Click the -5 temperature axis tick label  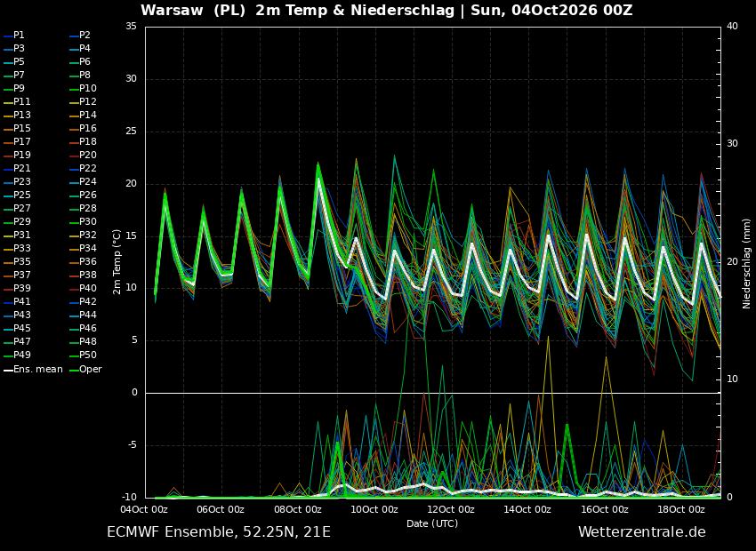tap(131, 444)
